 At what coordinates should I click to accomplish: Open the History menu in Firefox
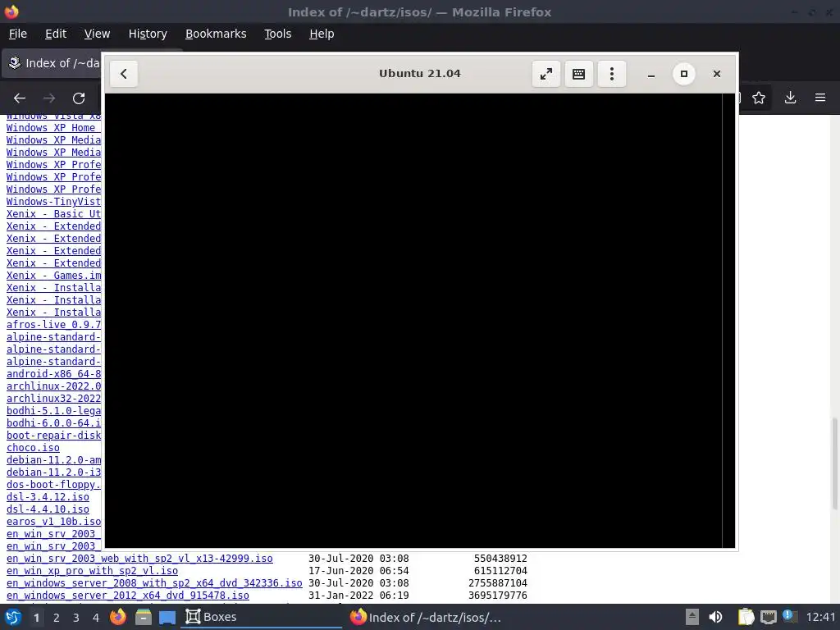[148, 34]
